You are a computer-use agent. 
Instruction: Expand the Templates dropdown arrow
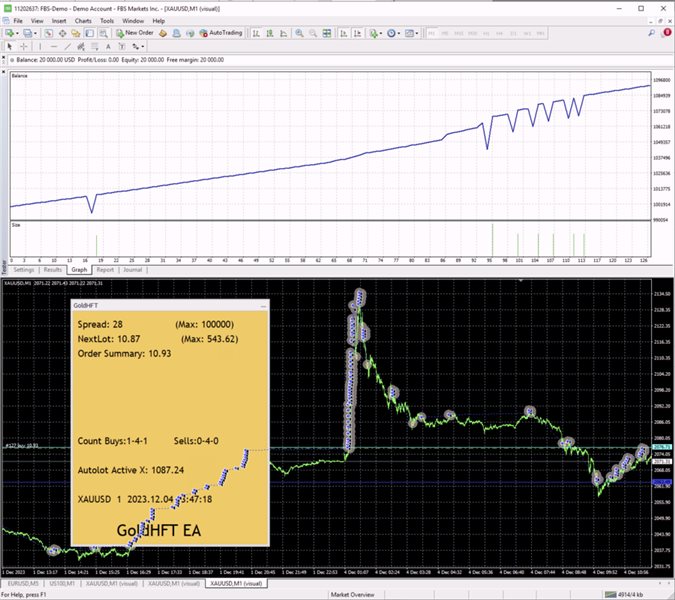pyautogui.click(x=417, y=34)
